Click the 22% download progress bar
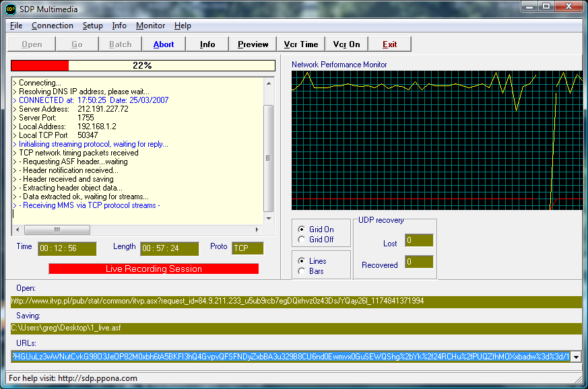Screen dimensions: 588x389 (143, 66)
